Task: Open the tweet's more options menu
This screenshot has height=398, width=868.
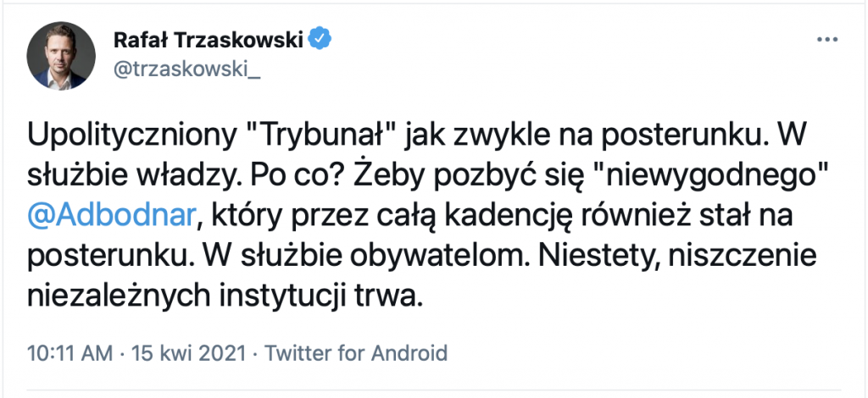Action: coord(826,41)
